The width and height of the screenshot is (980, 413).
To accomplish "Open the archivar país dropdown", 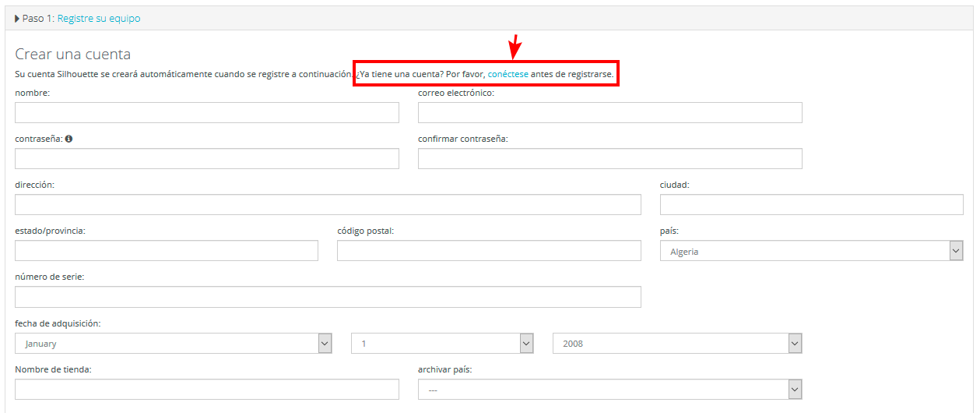I will (x=610, y=389).
